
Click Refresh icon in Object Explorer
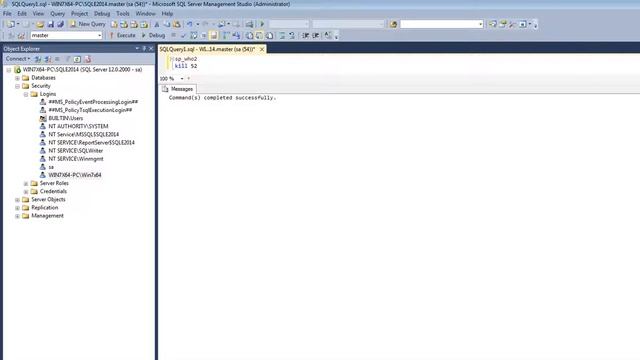point(77,59)
